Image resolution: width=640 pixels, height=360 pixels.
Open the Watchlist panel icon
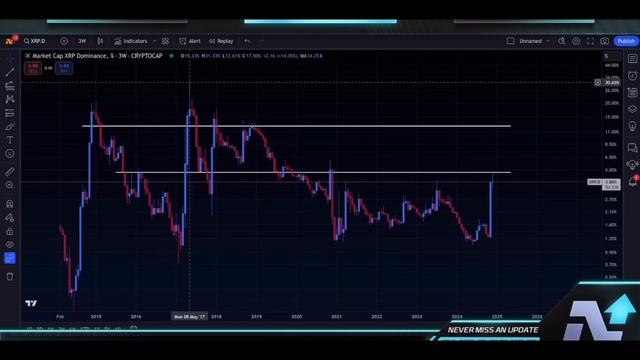click(632, 59)
